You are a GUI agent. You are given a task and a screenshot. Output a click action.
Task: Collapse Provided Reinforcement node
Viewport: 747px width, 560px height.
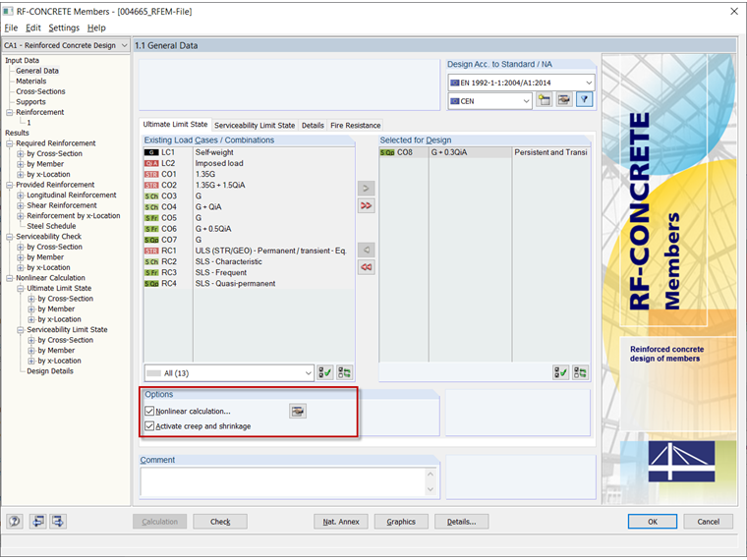[9, 185]
